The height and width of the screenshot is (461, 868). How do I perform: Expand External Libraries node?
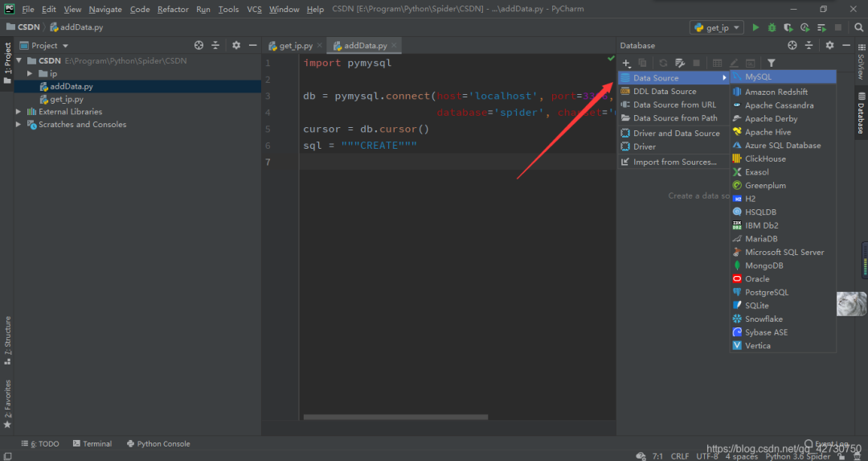click(18, 112)
